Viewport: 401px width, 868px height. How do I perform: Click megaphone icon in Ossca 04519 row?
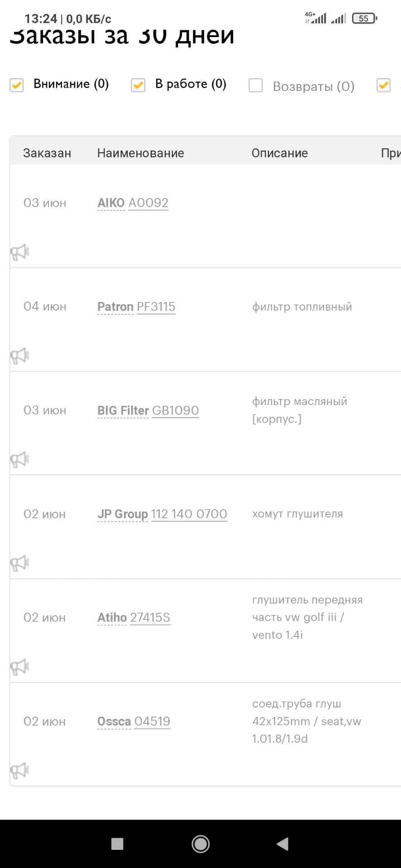(19, 770)
